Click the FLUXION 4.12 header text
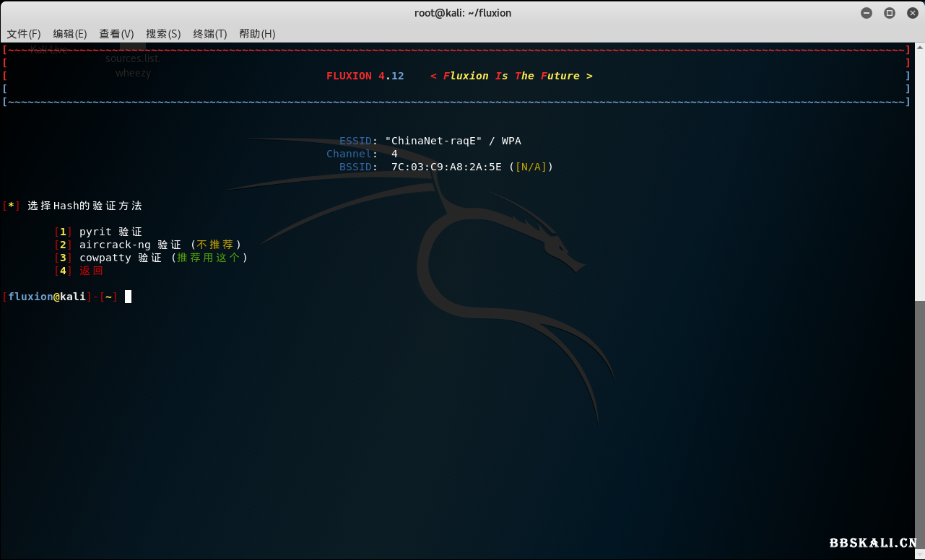The width and height of the screenshot is (925, 560). (x=365, y=76)
